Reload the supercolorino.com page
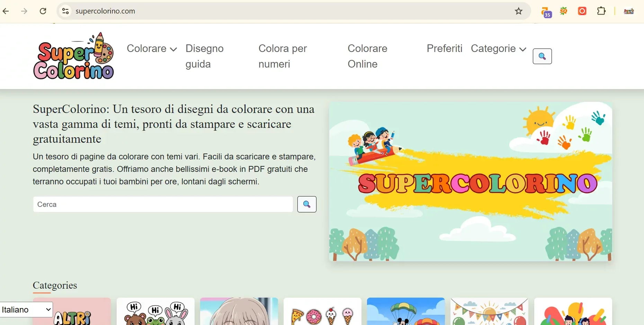 click(x=43, y=11)
